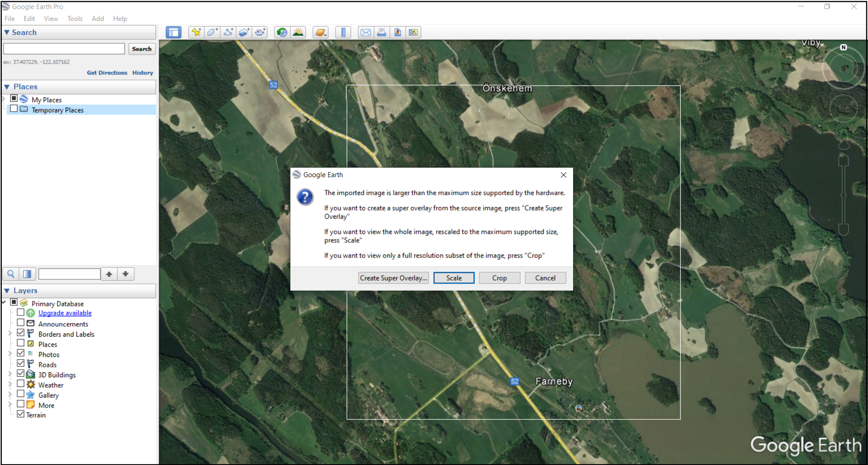
Task: Choose Scale in the dialog
Action: tap(454, 278)
